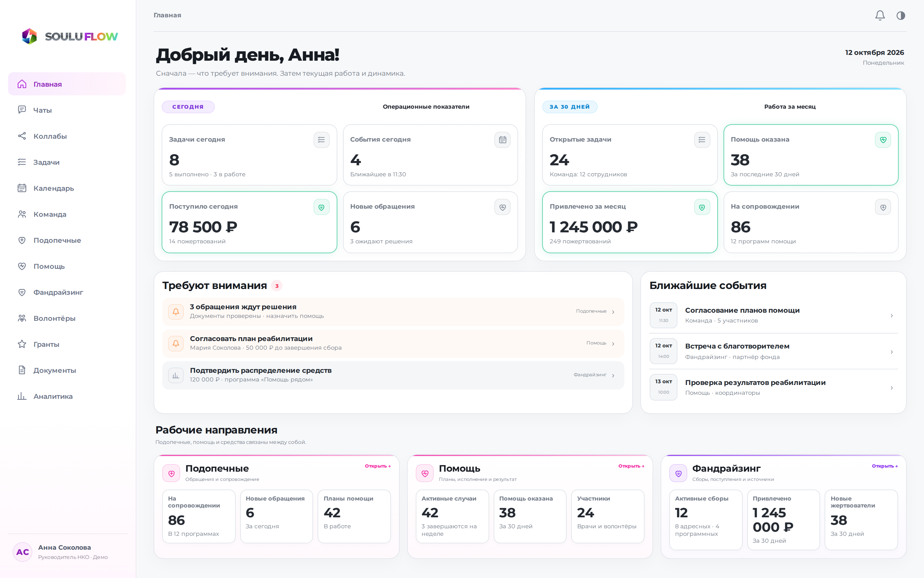Toggle dark/light theme icon
924x578 pixels.
[901, 15]
